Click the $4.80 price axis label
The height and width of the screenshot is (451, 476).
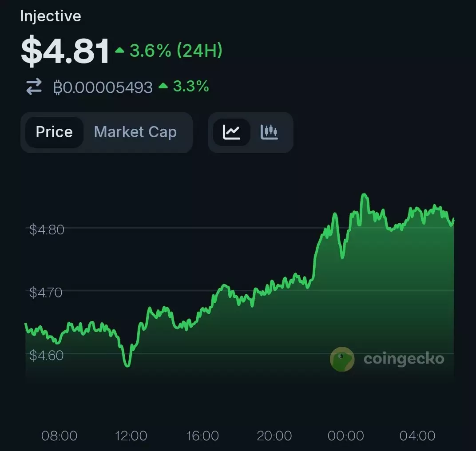click(x=47, y=229)
